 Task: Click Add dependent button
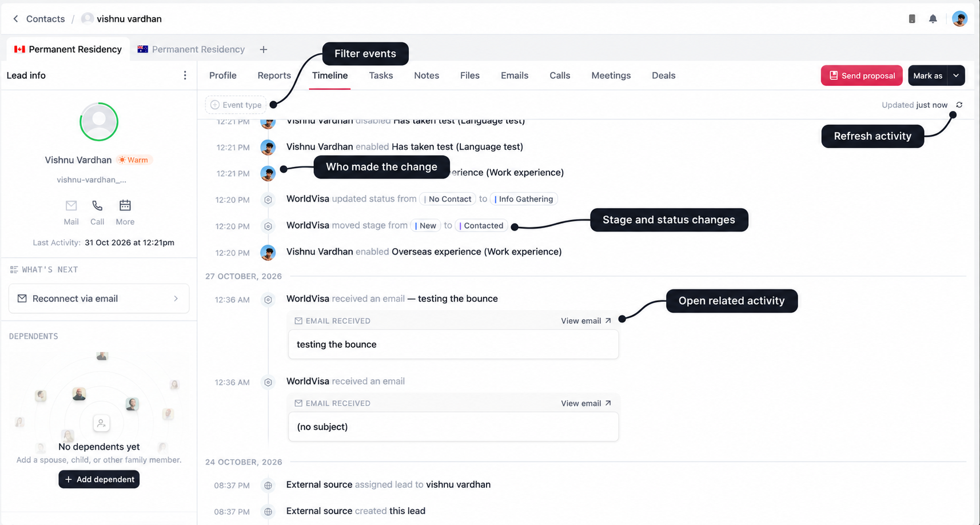99,479
